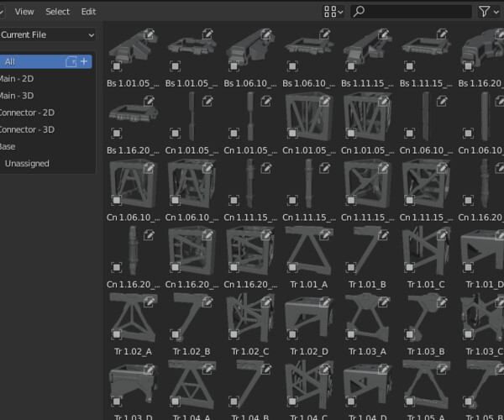
Task: Click the pencil edit icon on Tr 1.01_B
Action: pyautogui.click(x=383, y=235)
